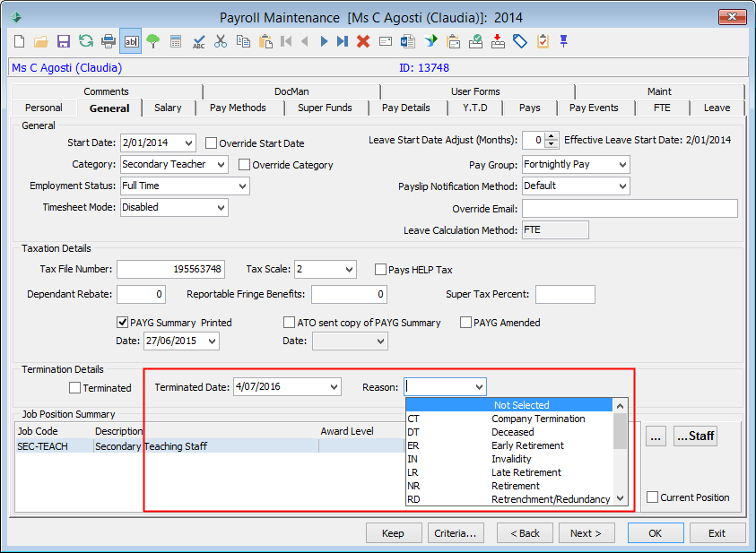Click the Next > button

[586, 533]
